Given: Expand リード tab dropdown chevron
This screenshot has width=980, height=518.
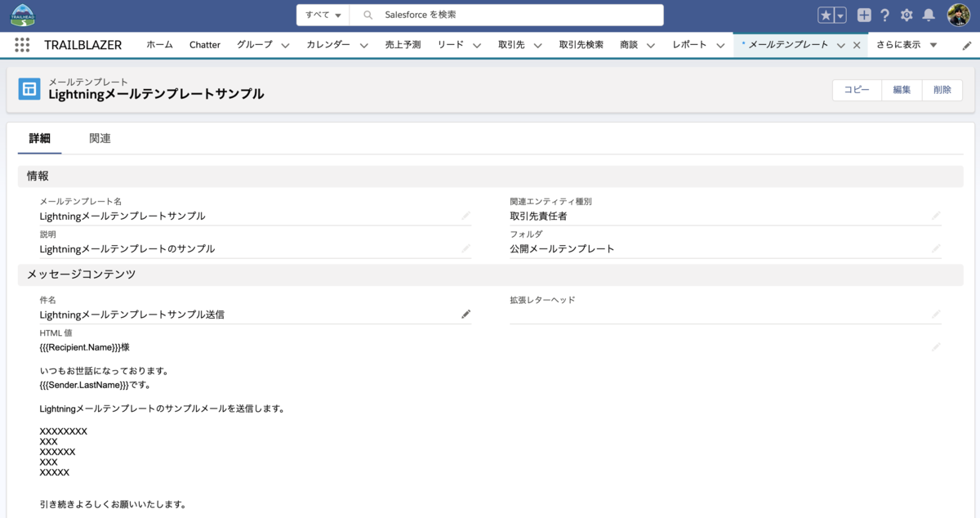Looking at the screenshot, I should click(x=477, y=46).
